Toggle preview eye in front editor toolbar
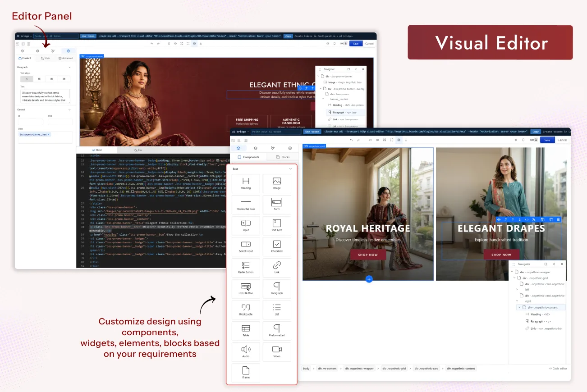587x392 pixels. point(377,140)
